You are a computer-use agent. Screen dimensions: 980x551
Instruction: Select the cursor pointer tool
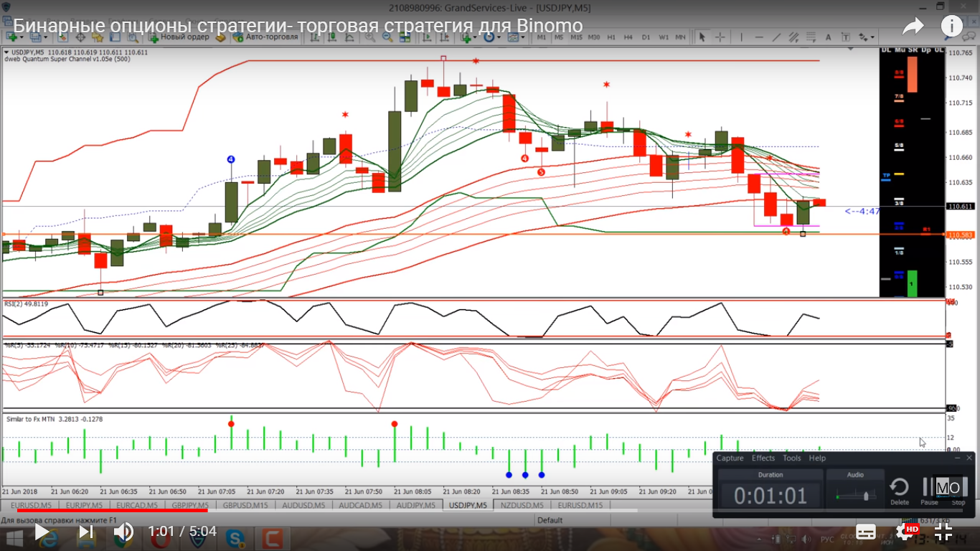click(x=703, y=37)
